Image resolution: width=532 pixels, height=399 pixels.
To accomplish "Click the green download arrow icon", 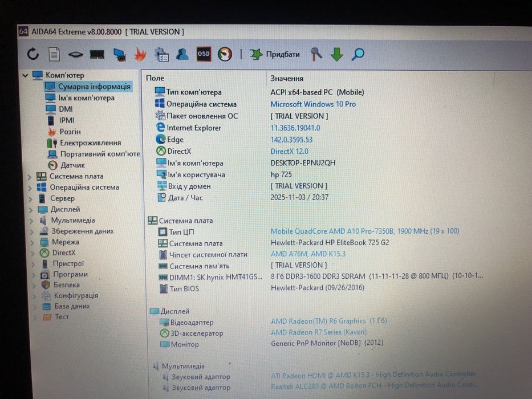I will coord(336,54).
